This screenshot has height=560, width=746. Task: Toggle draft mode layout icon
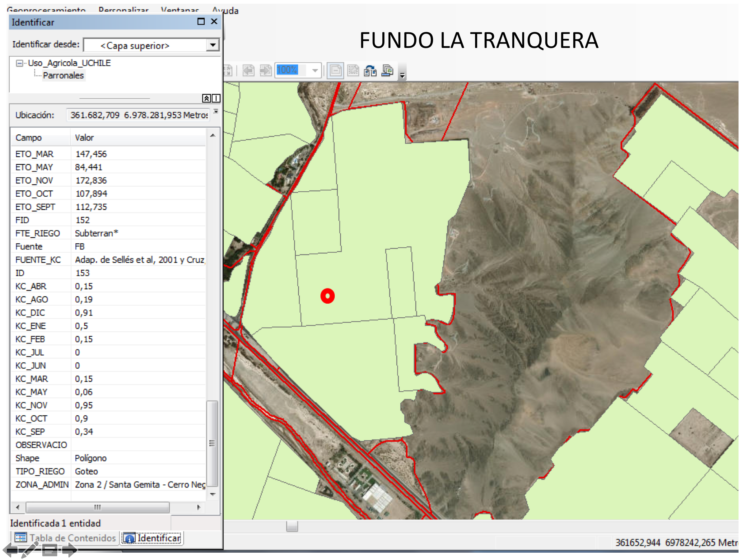(335, 71)
